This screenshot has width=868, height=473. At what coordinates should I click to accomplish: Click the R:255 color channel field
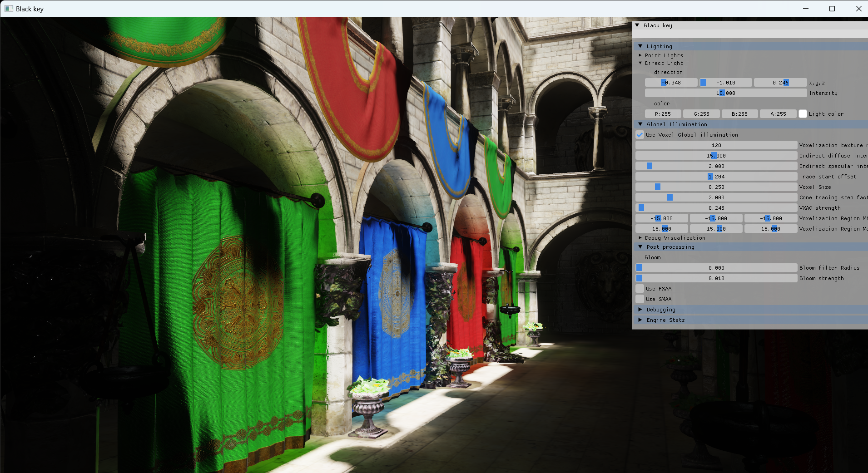click(x=663, y=114)
